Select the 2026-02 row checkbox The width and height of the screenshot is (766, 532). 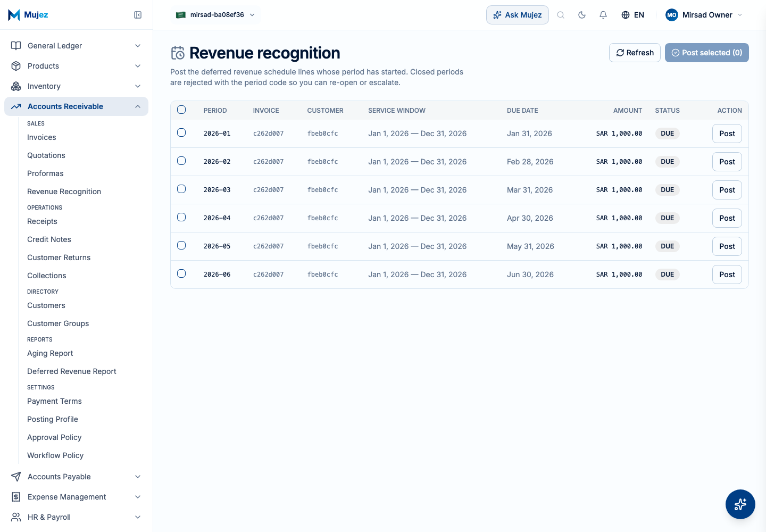point(181,161)
